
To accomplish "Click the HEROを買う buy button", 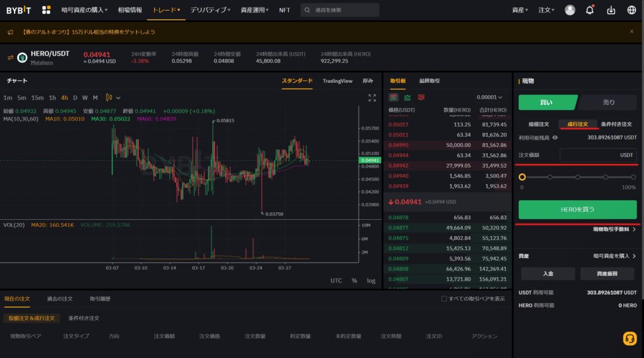I will click(577, 210).
